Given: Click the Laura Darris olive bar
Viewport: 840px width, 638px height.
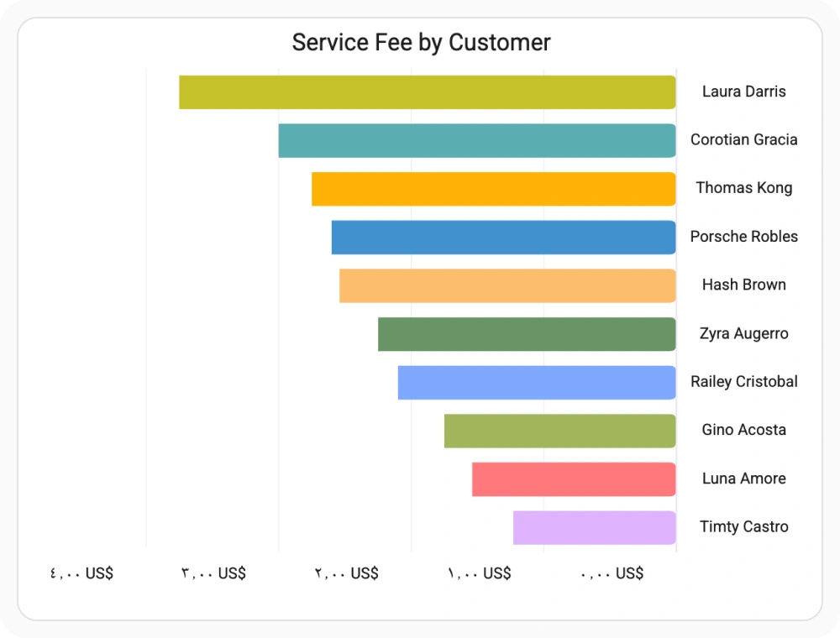Looking at the screenshot, I should click(428, 92).
